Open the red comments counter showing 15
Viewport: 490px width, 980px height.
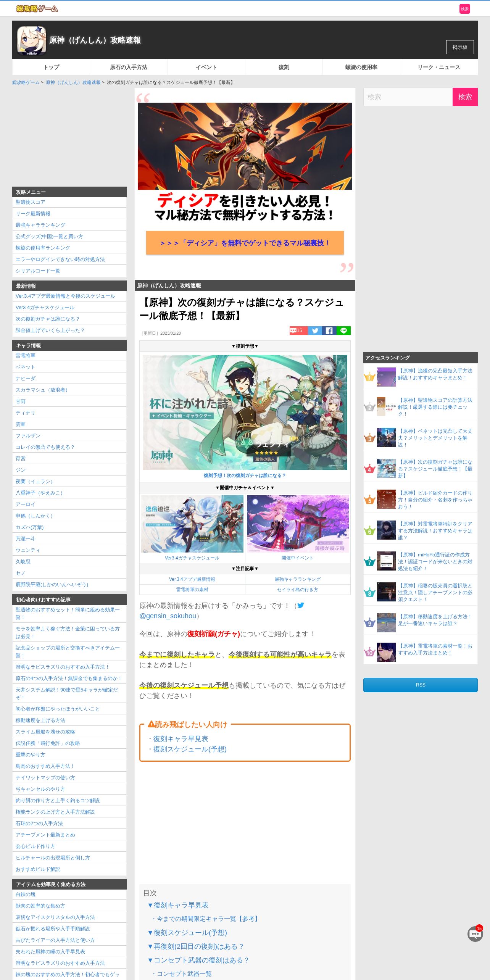tap(298, 330)
